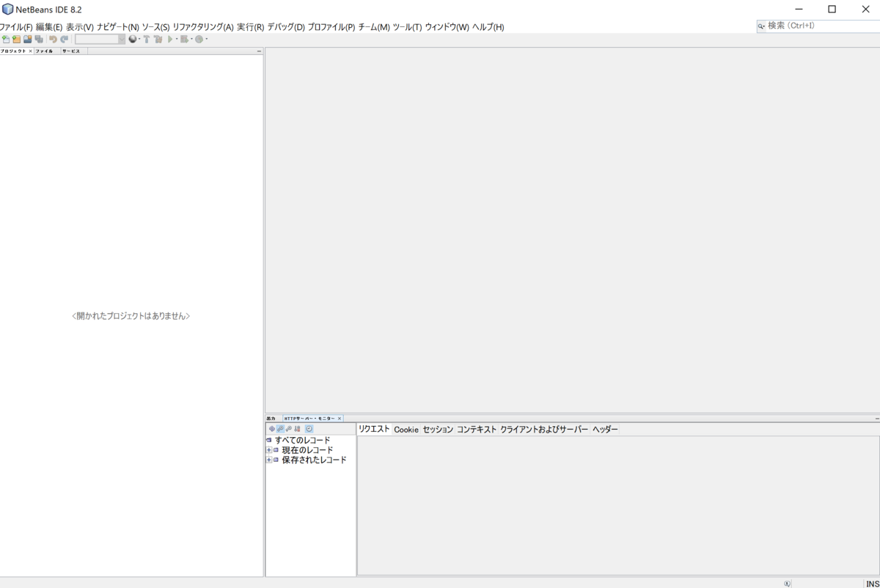This screenshot has width=880, height=588.
Task: Click alphabetical sort icon in HTTP monitor
Action: [x=297, y=429]
